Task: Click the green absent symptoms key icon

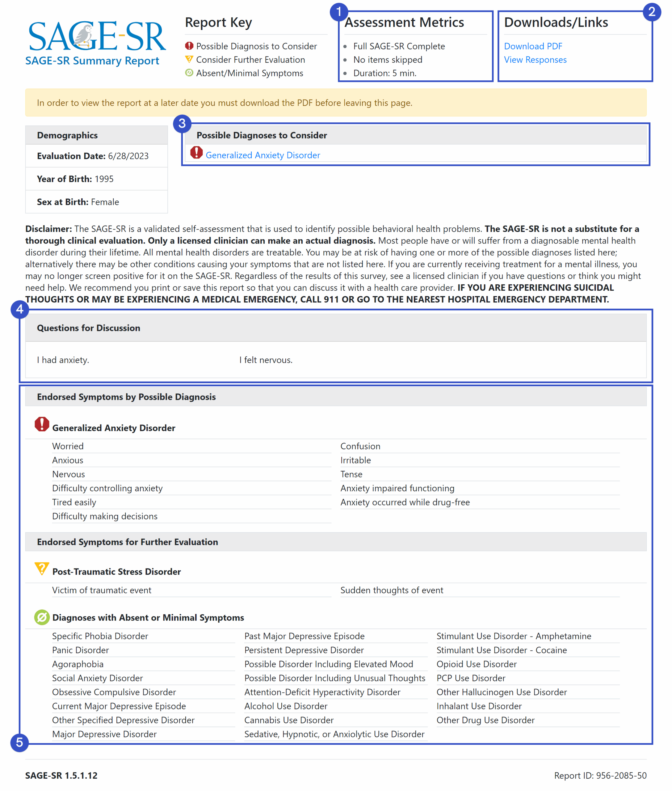Action: coord(189,73)
